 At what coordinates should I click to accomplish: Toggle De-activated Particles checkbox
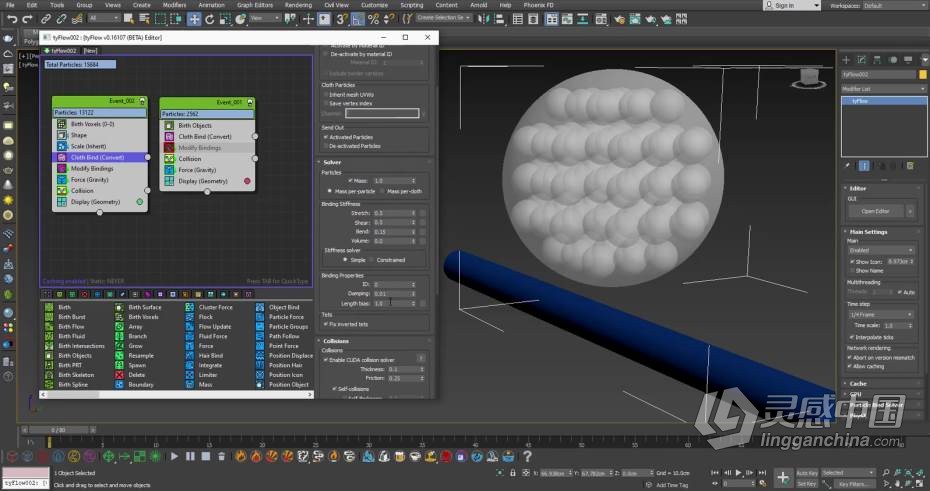326,146
